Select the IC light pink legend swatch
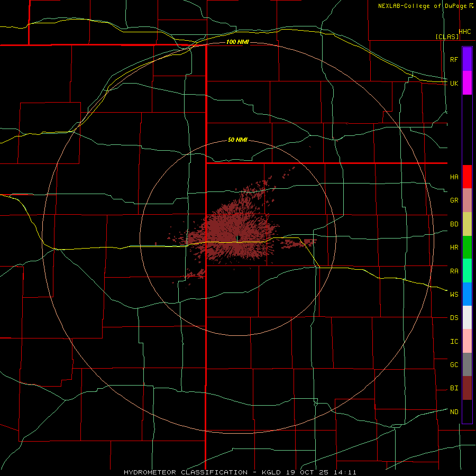The height and width of the screenshot is (476, 476). [x=467, y=341]
